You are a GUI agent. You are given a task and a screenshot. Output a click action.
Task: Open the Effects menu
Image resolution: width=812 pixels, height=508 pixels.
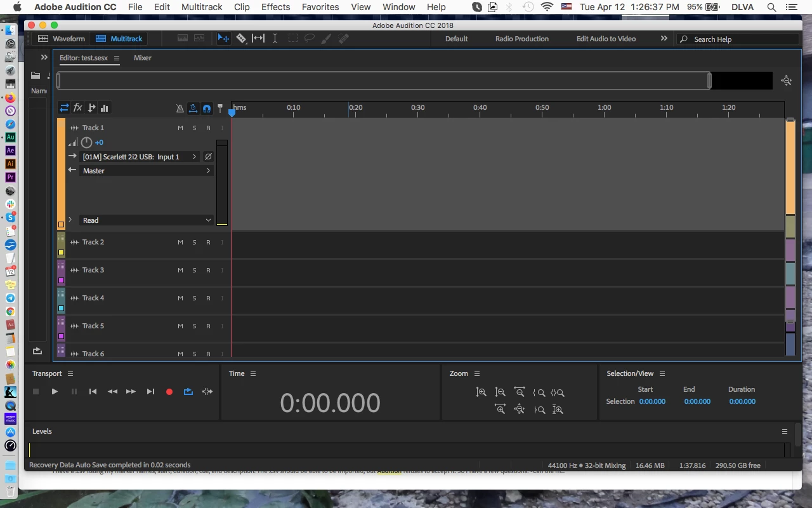coord(276,7)
